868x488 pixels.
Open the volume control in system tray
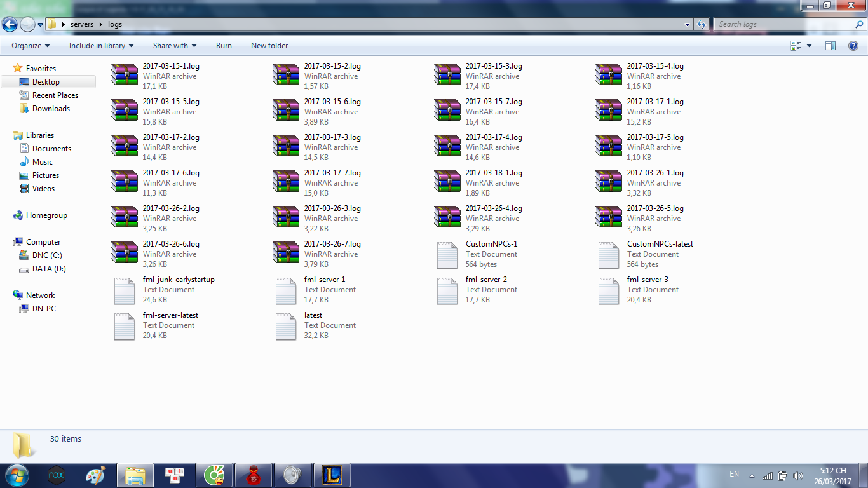click(799, 476)
